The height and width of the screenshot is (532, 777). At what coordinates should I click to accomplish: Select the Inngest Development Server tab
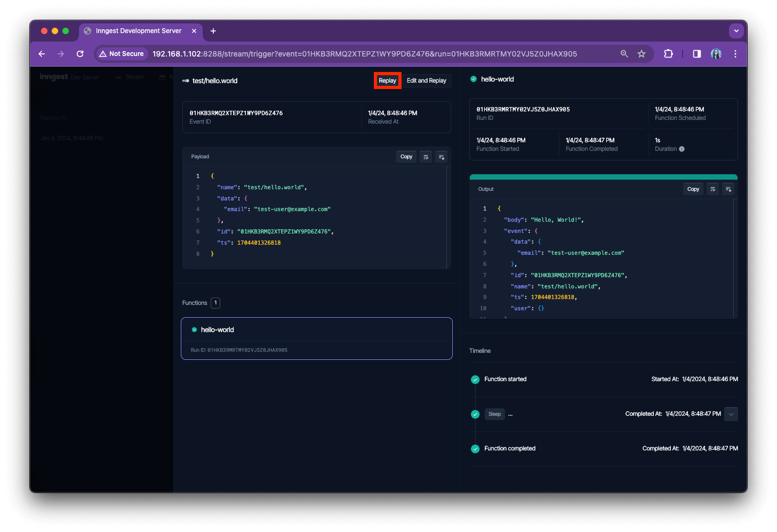click(138, 31)
